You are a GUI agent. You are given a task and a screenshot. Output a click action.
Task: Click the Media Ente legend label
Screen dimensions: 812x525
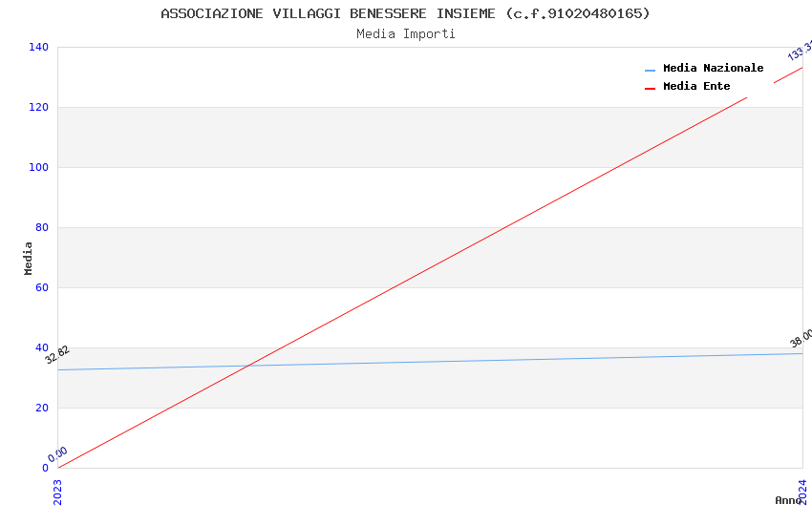[696, 86]
